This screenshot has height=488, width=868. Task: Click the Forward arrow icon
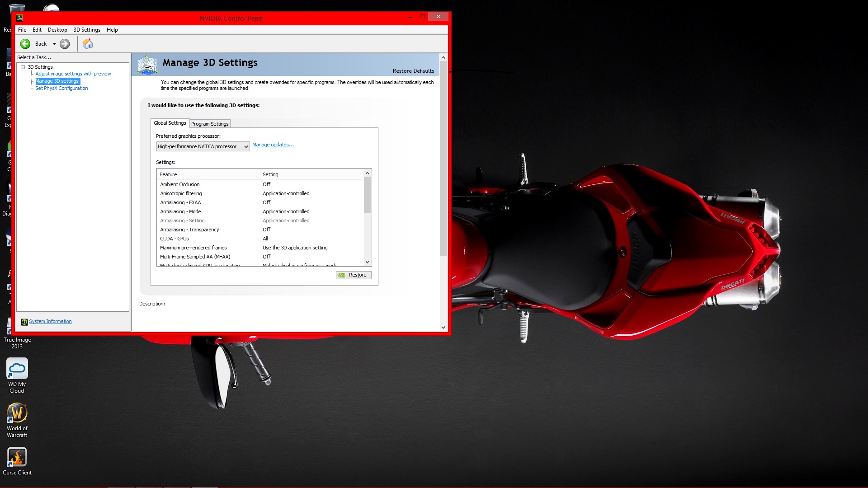[65, 44]
